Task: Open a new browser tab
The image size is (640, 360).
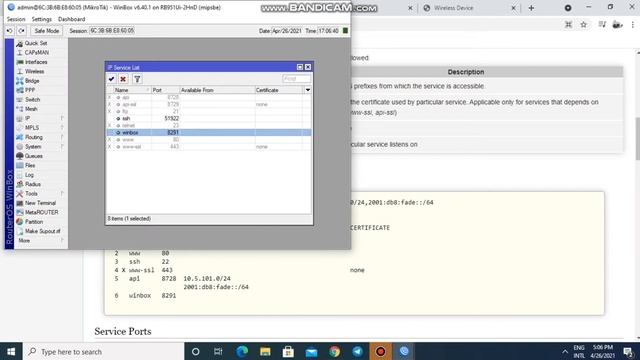Action: 531,8
